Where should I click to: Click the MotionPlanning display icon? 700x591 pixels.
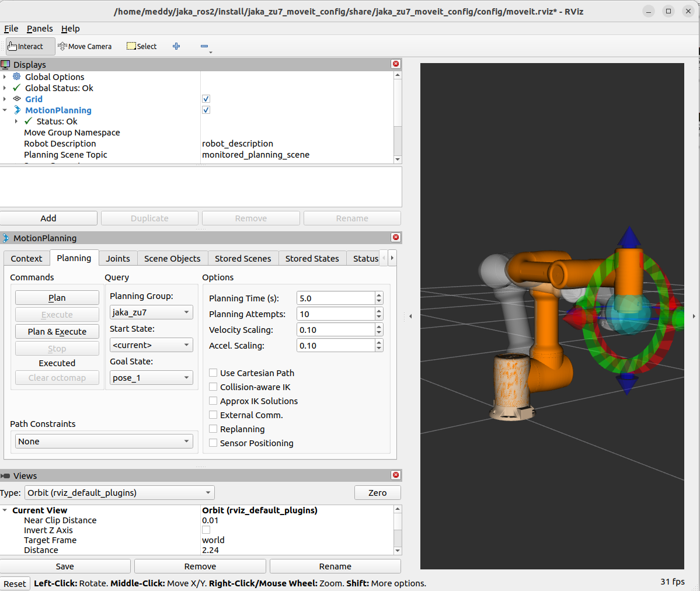(x=16, y=110)
